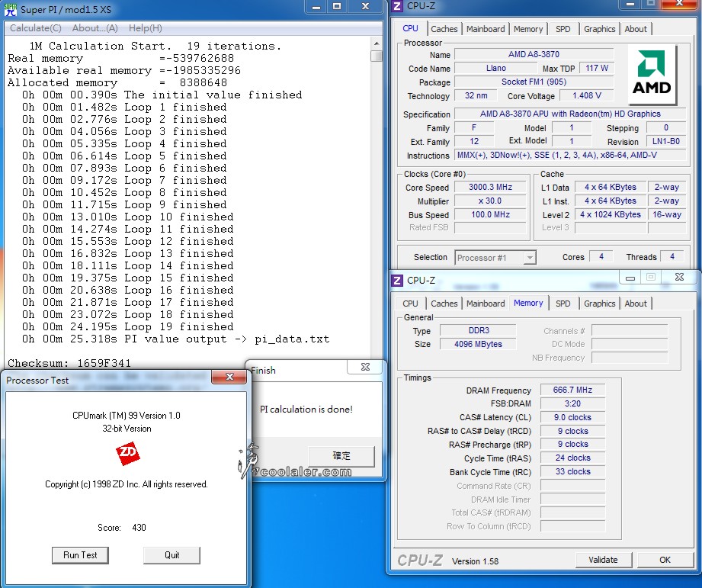Open the About...(A) menu in Super PI
This screenshot has height=588, width=702.
pos(95,28)
